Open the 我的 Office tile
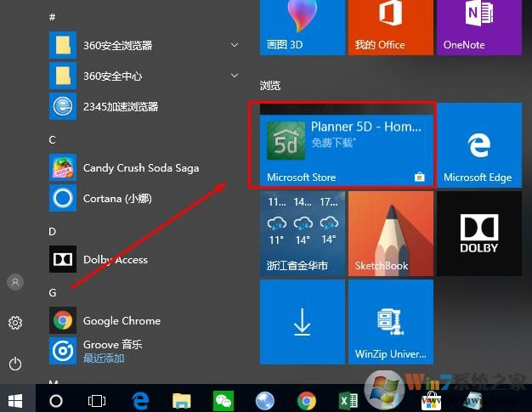Image resolution: width=532 pixels, height=412 pixels. [x=391, y=27]
